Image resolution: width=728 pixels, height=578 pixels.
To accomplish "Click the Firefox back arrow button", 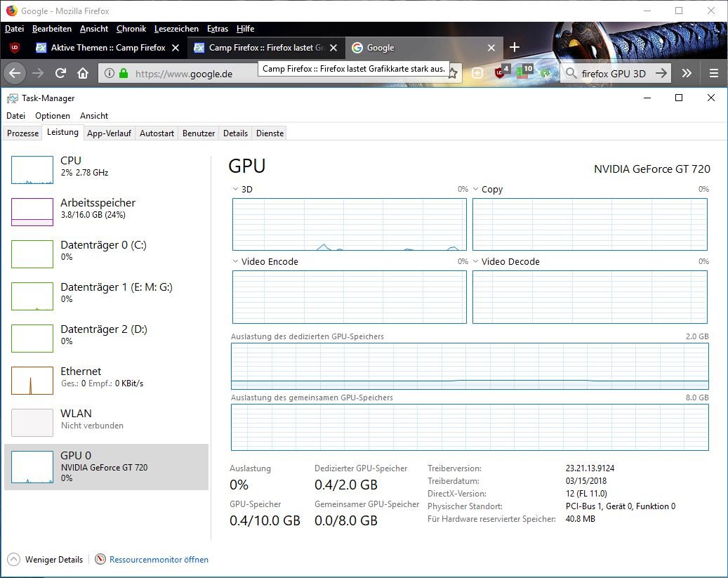I will (15, 73).
